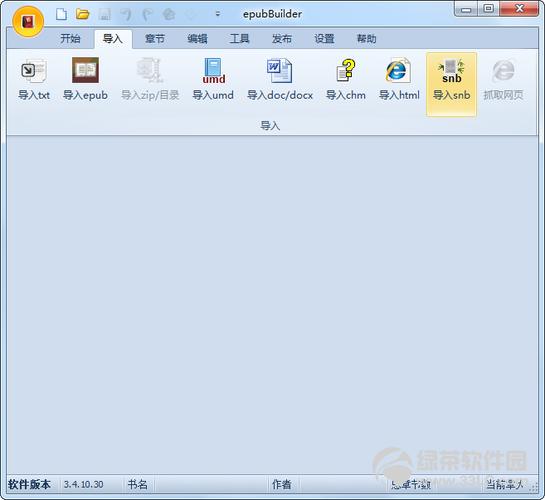Open the 设置 ribbon tab
The height and width of the screenshot is (500, 545).
tap(324, 39)
